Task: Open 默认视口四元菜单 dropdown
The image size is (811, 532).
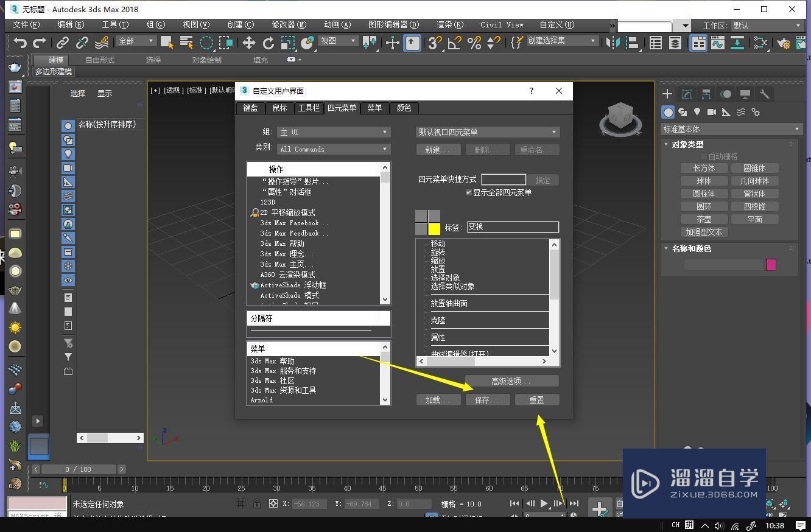Action: pos(488,132)
